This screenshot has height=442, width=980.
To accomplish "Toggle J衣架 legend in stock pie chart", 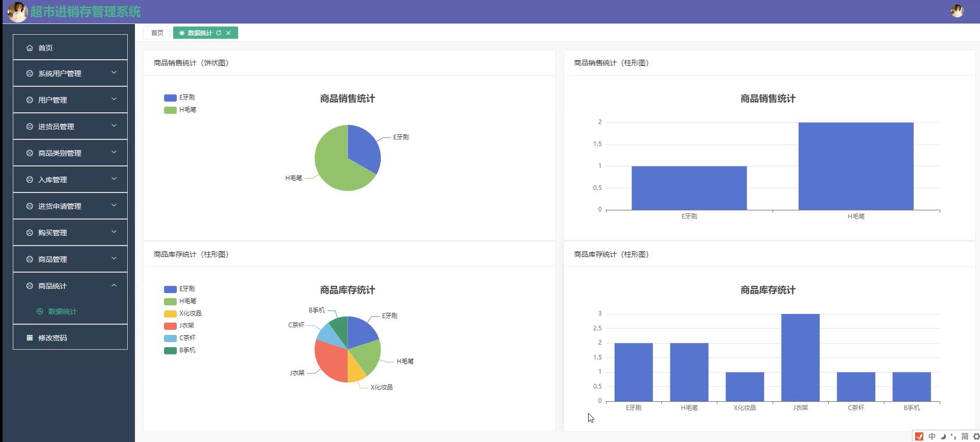I will [179, 326].
